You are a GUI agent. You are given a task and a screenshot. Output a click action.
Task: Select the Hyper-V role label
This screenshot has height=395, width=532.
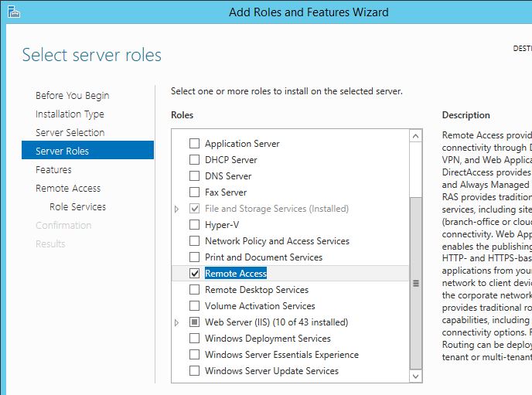coord(222,225)
